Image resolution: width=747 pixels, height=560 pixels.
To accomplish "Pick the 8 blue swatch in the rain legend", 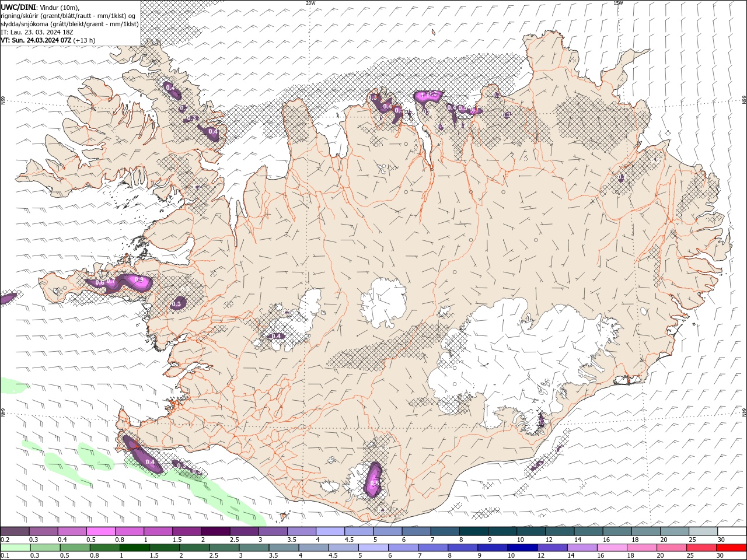I will coord(462,548).
